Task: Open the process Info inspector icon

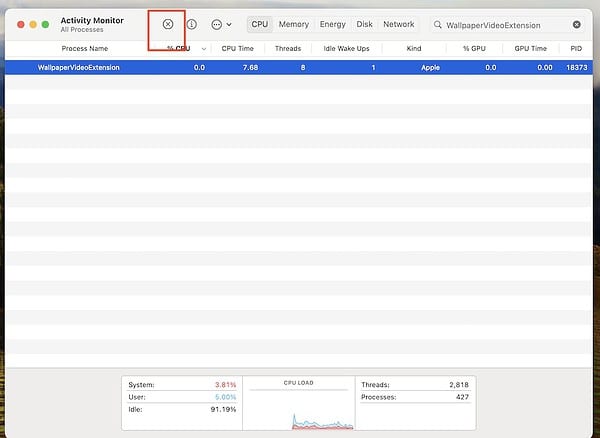Action: pos(191,24)
